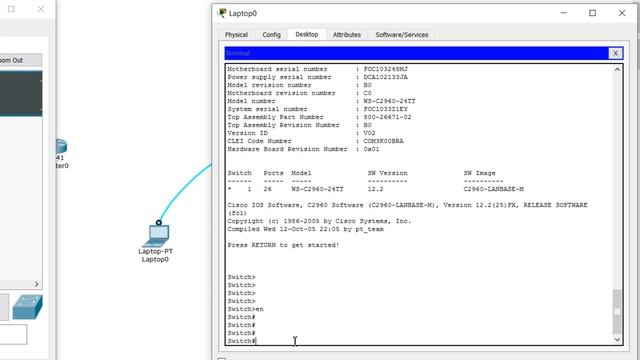Image resolution: width=640 pixels, height=360 pixels.
Task: Click the Hardware Board Revision Number line
Action: (303, 149)
